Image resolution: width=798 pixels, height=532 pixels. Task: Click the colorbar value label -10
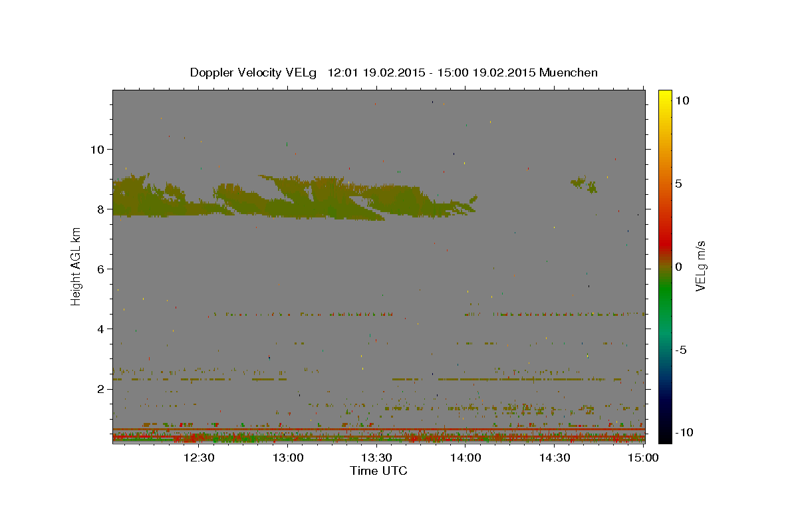click(x=684, y=433)
